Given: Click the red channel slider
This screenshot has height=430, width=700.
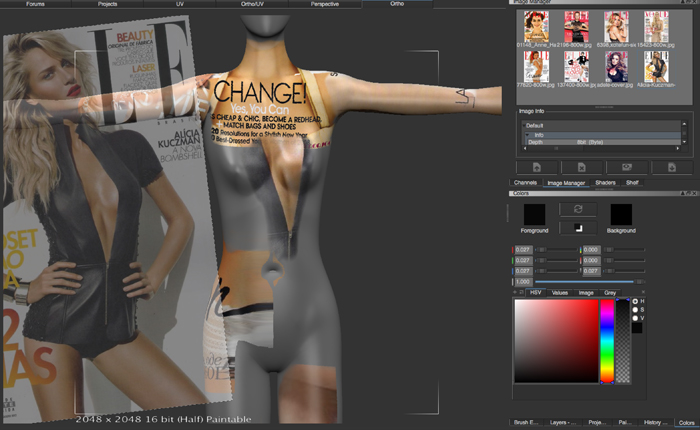Looking at the screenshot, I should tap(556, 250).
